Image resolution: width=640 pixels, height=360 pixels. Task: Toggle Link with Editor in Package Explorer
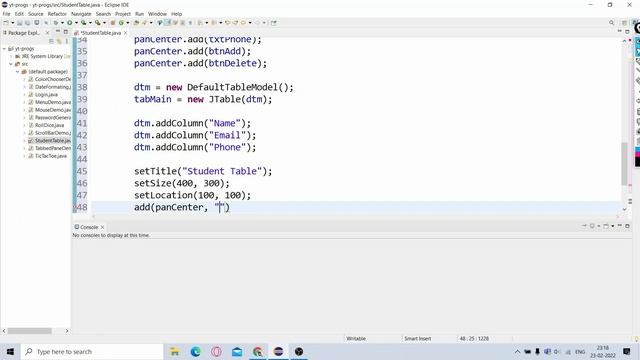click(59, 41)
